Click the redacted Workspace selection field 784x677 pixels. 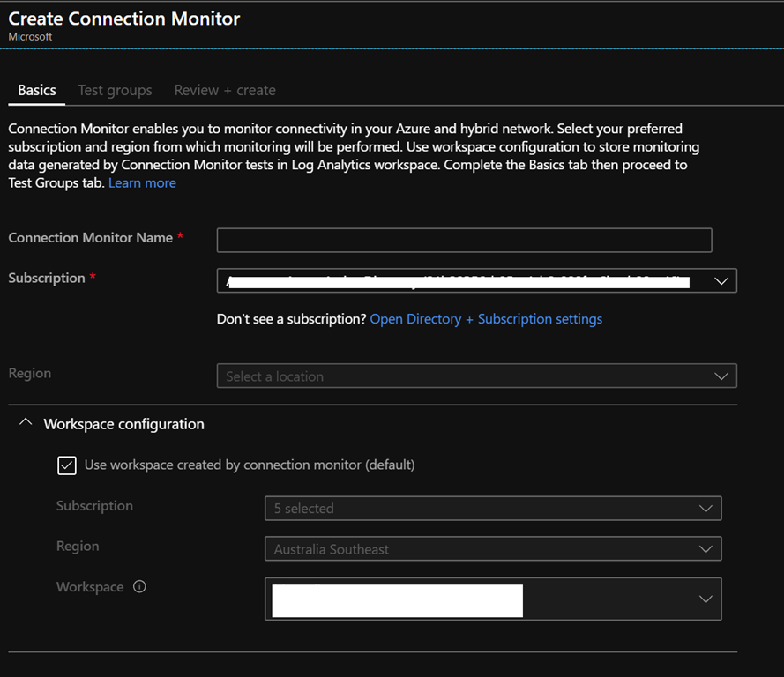point(397,599)
